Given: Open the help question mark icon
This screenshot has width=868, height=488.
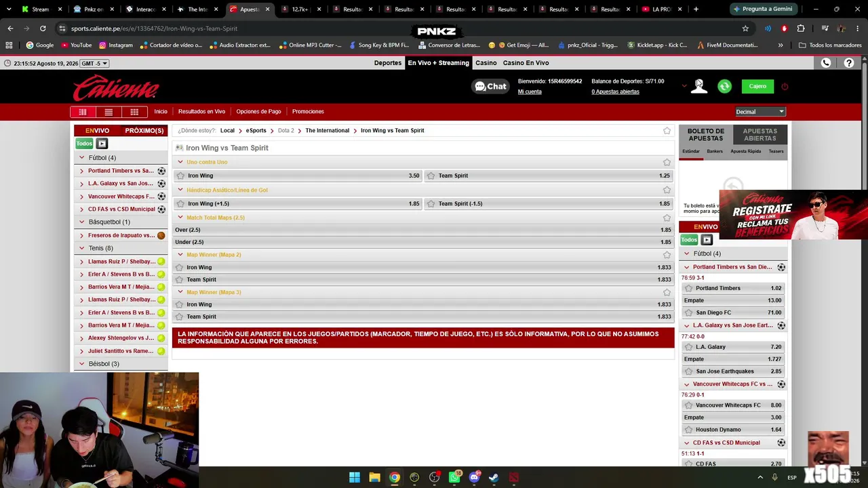Looking at the screenshot, I should coord(849,63).
